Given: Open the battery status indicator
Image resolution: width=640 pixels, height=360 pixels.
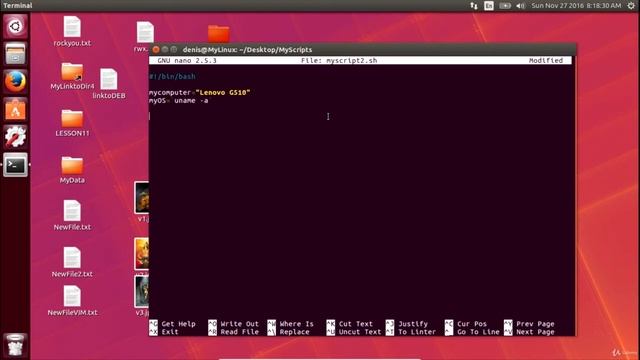Looking at the screenshot, I should pos(505,6).
